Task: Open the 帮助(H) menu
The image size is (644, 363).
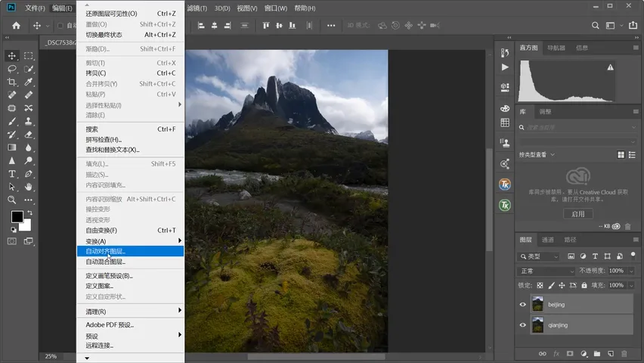Action: click(x=305, y=8)
